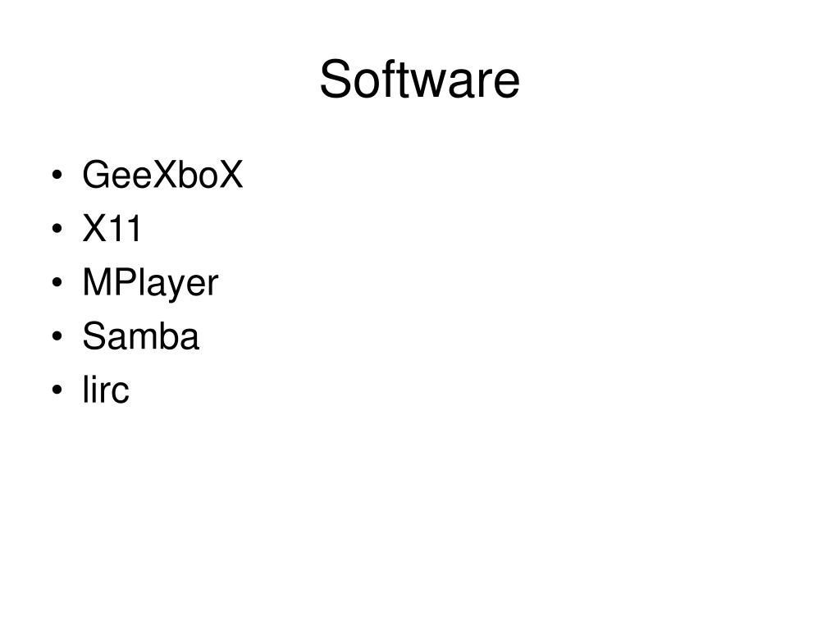Screen dimensions: 840x630
Task: Click the bullet dot before Samba
Action: pyautogui.click(x=57, y=336)
